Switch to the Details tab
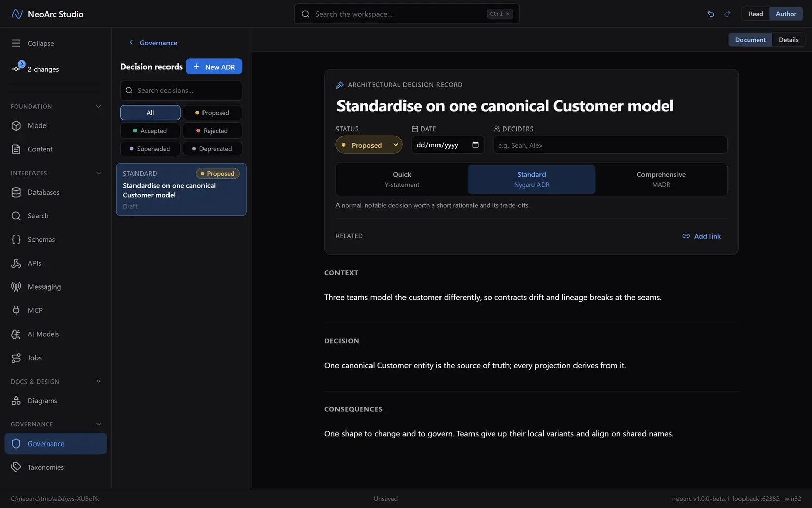812x508 pixels. (789, 40)
